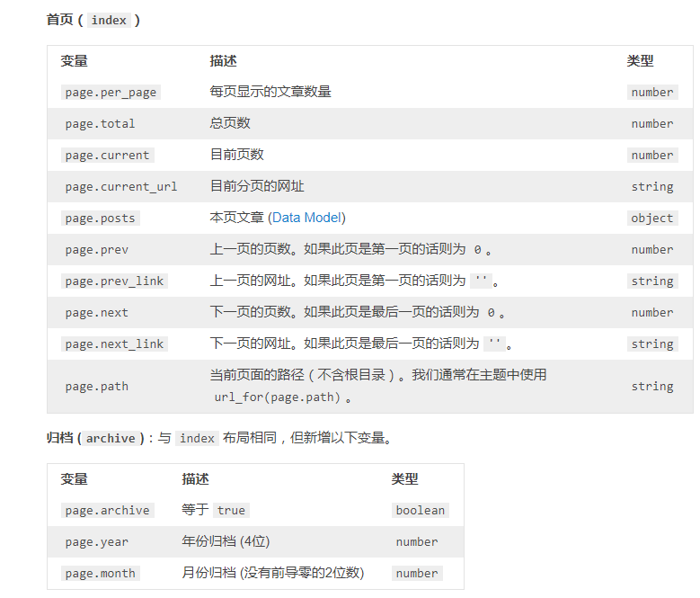The height and width of the screenshot is (598, 700).
Task: Click the object type in page.posts row
Action: (652, 218)
